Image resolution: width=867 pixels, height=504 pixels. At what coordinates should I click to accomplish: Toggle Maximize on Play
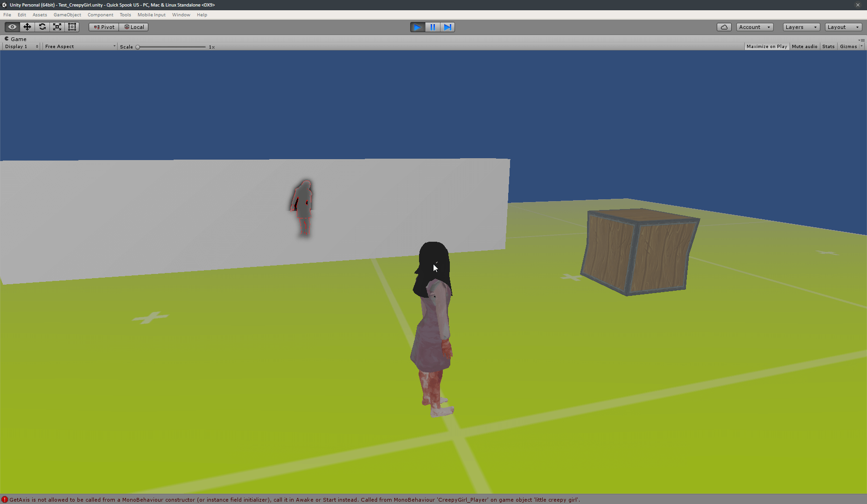pyautogui.click(x=767, y=47)
